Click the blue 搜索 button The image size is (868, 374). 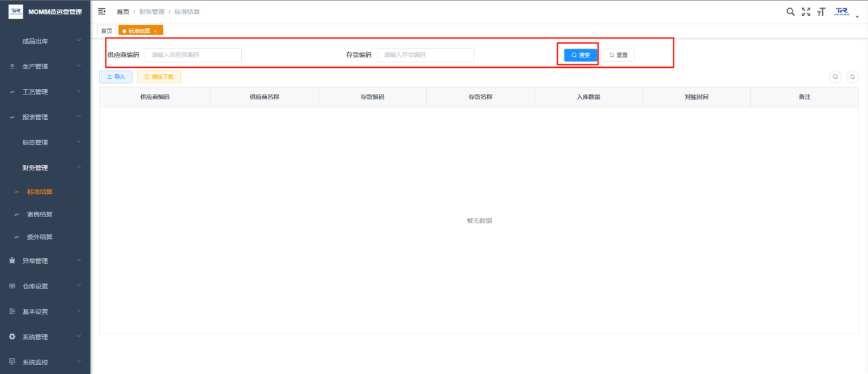click(581, 55)
